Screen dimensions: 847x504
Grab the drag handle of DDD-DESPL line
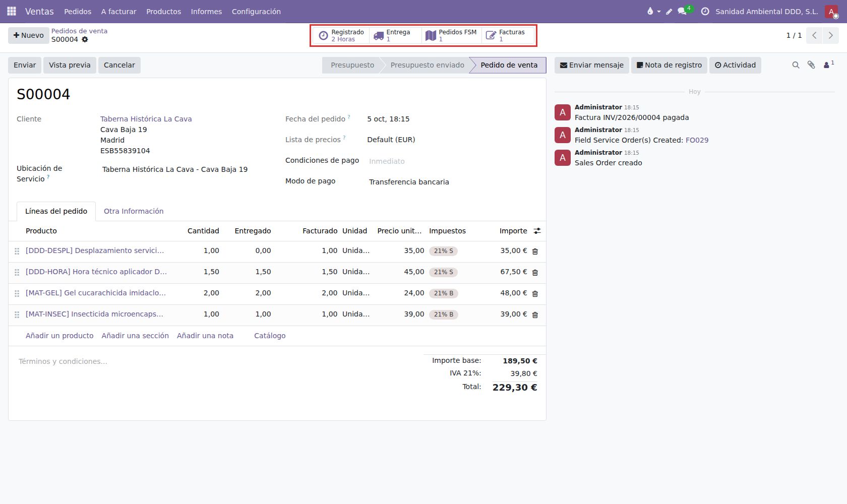17,251
